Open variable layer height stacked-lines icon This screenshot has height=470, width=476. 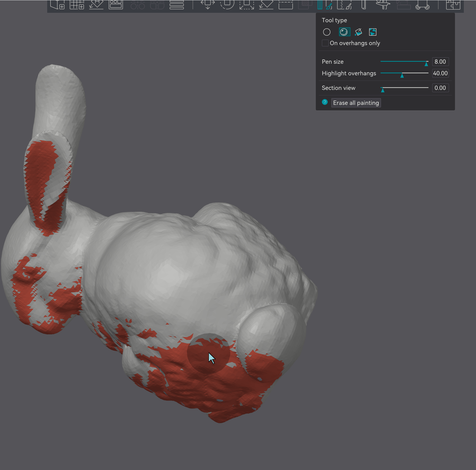tap(177, 4)
